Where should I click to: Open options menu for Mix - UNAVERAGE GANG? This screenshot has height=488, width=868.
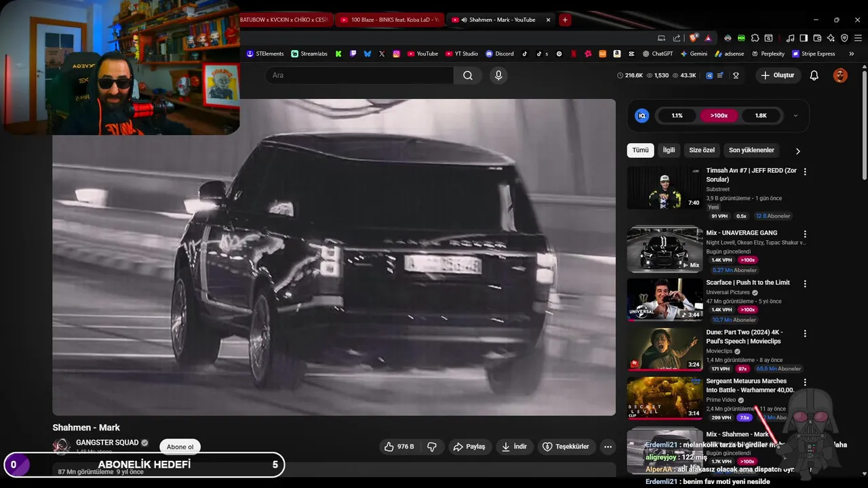coord(805,234)
